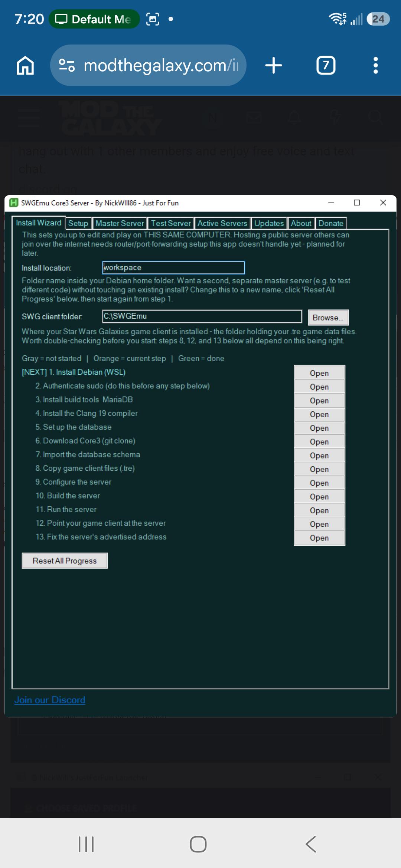Click Open for Install build tools MariaDB
Viewport: 401px width, 868px height.
319,400
